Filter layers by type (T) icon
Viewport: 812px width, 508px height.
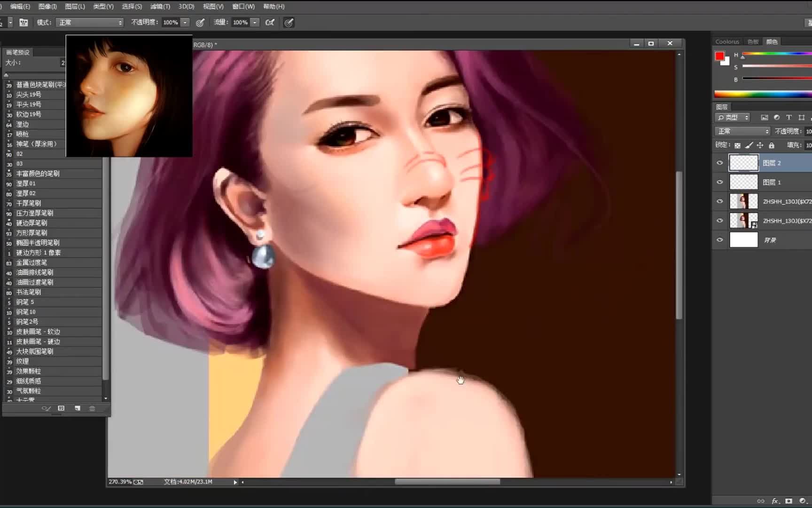click(x=789, y=118)
